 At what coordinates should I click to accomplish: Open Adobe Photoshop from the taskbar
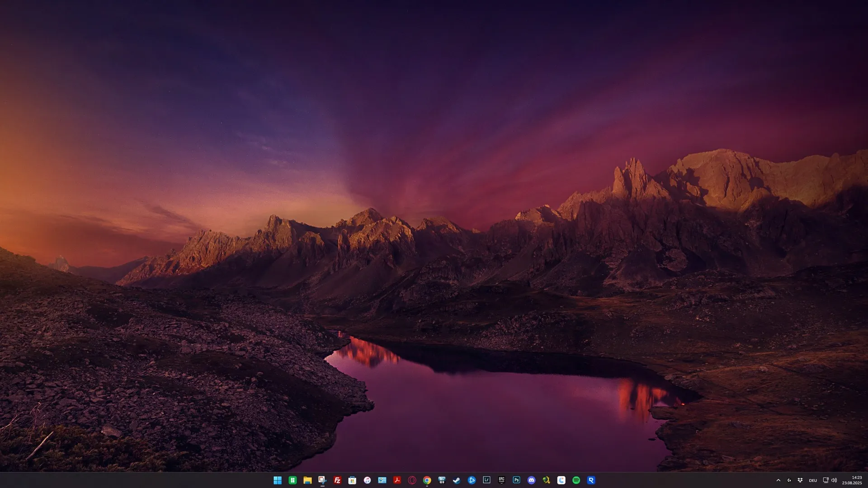tap(516, 480)
